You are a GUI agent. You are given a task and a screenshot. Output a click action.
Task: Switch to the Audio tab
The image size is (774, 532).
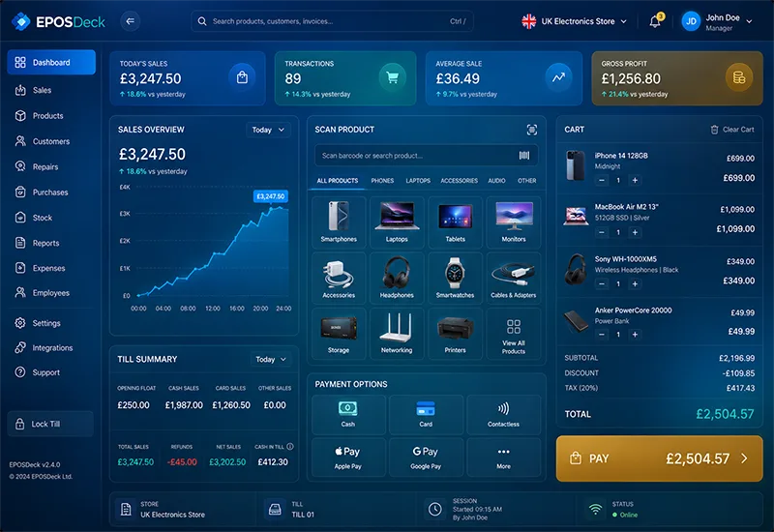[x=496, y=181]
